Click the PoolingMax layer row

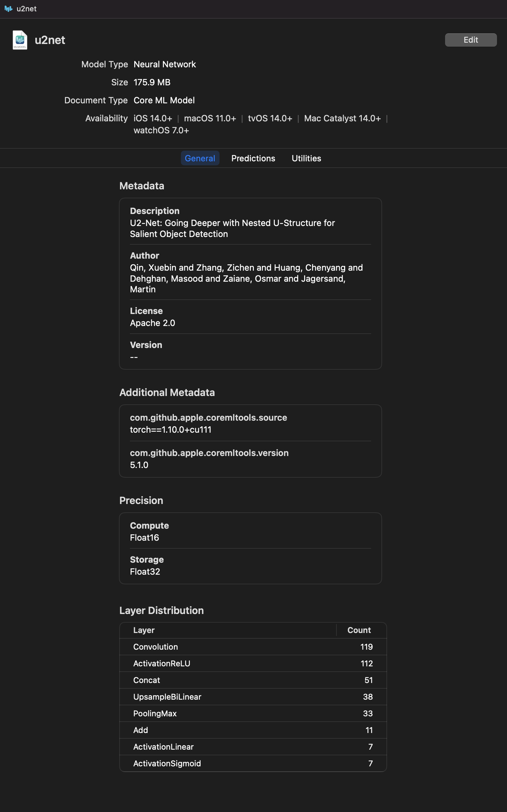click(253, 713)
